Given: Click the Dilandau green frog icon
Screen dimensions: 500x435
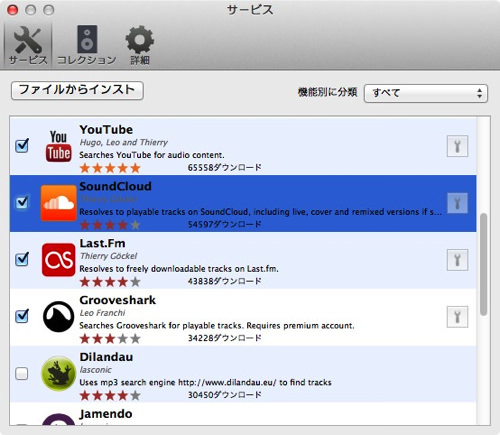Looking at the screenshot, I should [x=58, y=373].
